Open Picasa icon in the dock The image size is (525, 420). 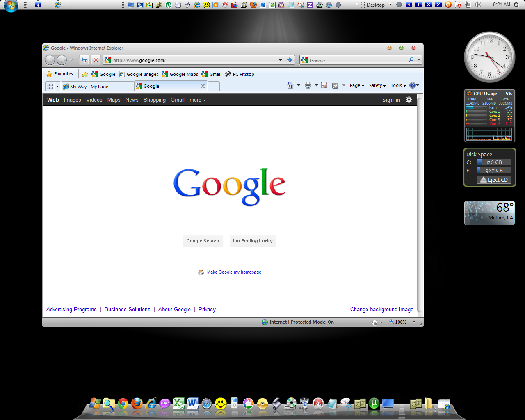248,404
